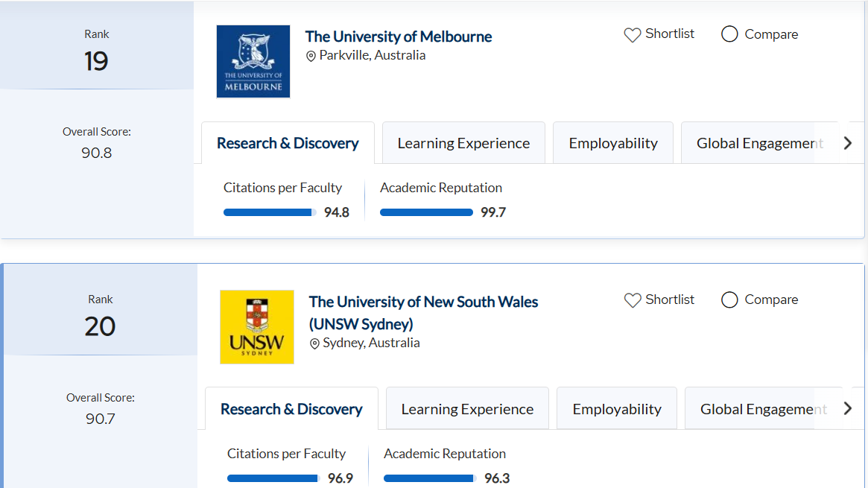
Task: Click Melbourne's reputation score 99.7
Action: pos(493,212)
